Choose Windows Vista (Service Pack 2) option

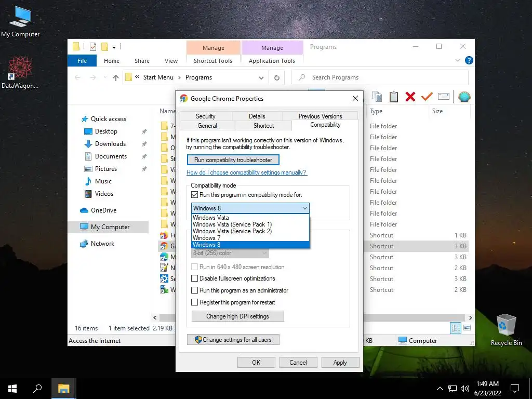250,231
